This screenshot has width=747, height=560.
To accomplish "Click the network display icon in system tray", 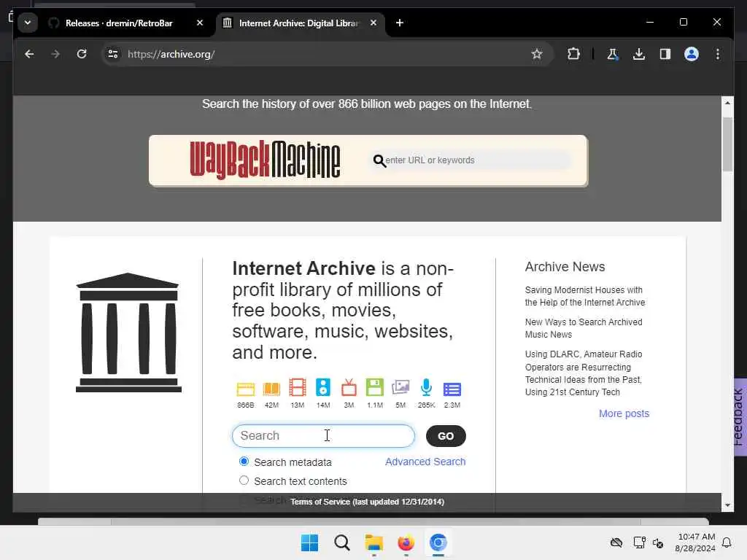I will [639, 542].
